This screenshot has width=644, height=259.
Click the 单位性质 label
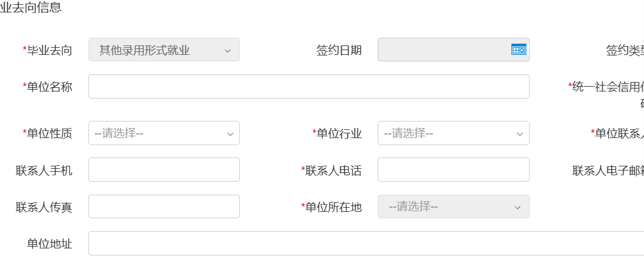(x=49, y=134)
